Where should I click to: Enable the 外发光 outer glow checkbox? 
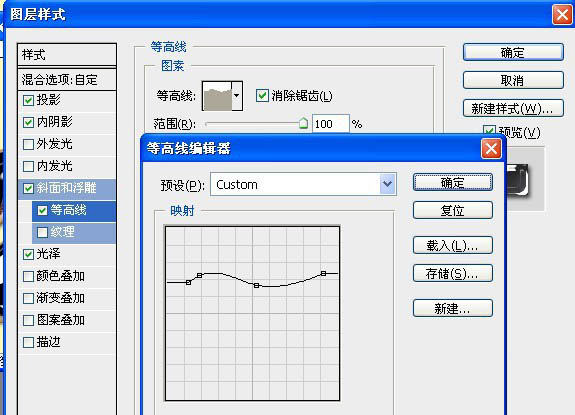(28, 144)
